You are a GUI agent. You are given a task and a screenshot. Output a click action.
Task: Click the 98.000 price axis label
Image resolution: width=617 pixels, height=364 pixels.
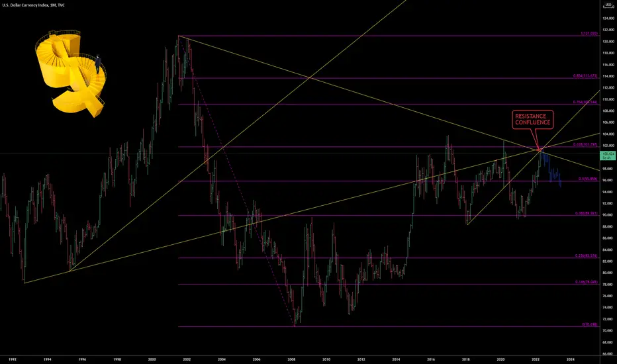click(x=608, y=169)
